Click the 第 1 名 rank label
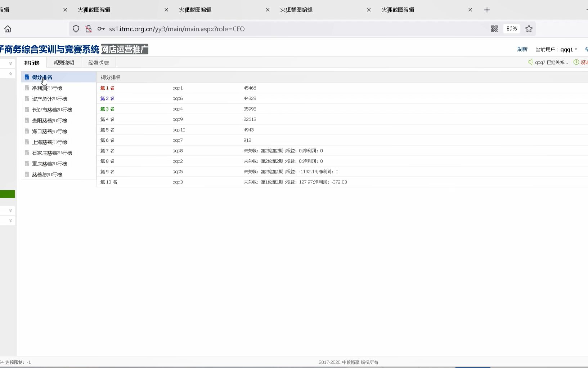The height and width of the screenshot is (368, 588). (107, 88)
